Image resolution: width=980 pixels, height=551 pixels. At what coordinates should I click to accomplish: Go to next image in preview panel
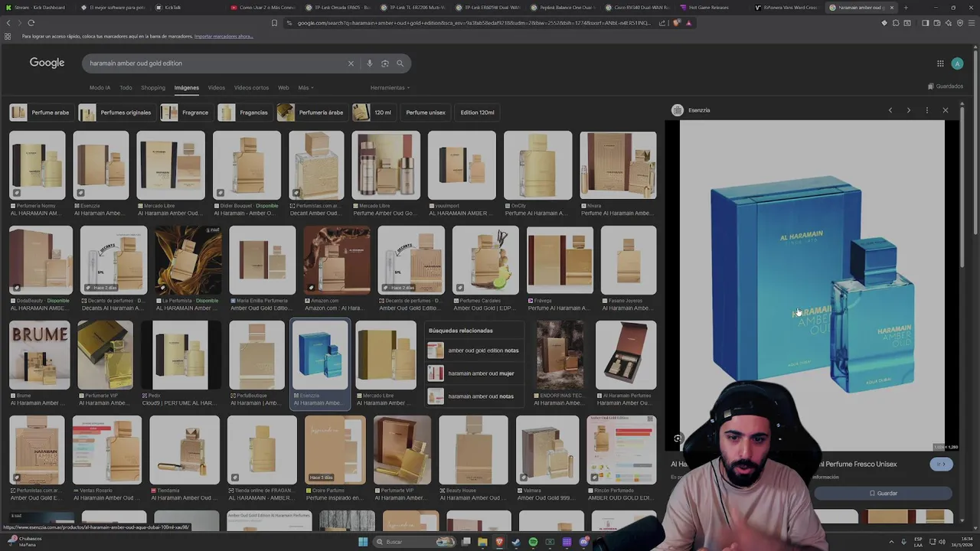[908, 110]
